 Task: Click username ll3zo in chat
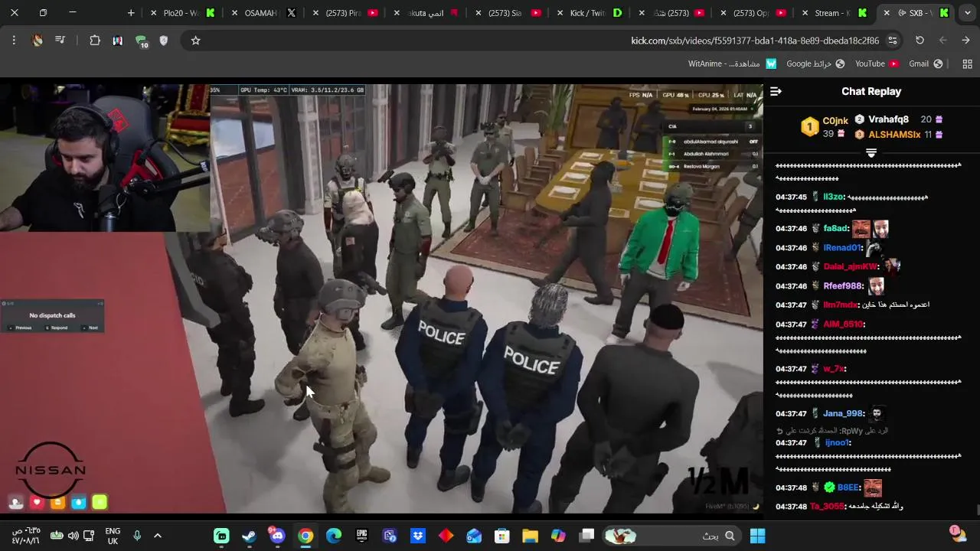(x=833, y=197)
